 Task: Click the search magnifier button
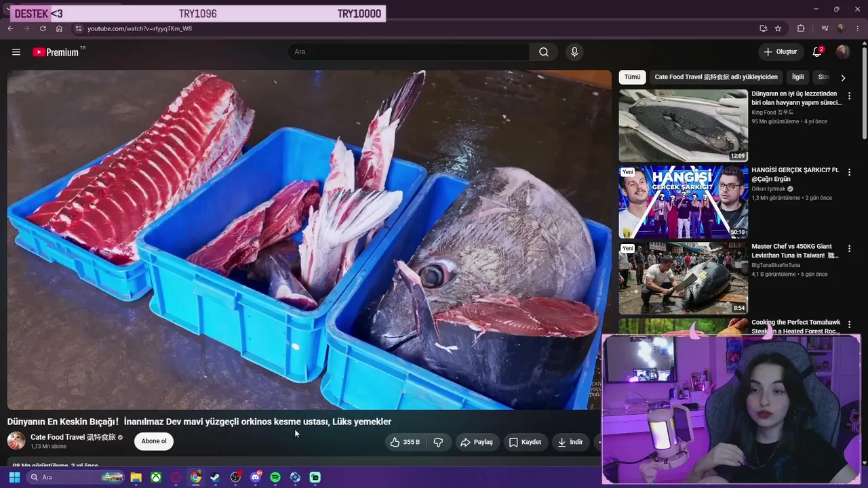coord(544,52)
